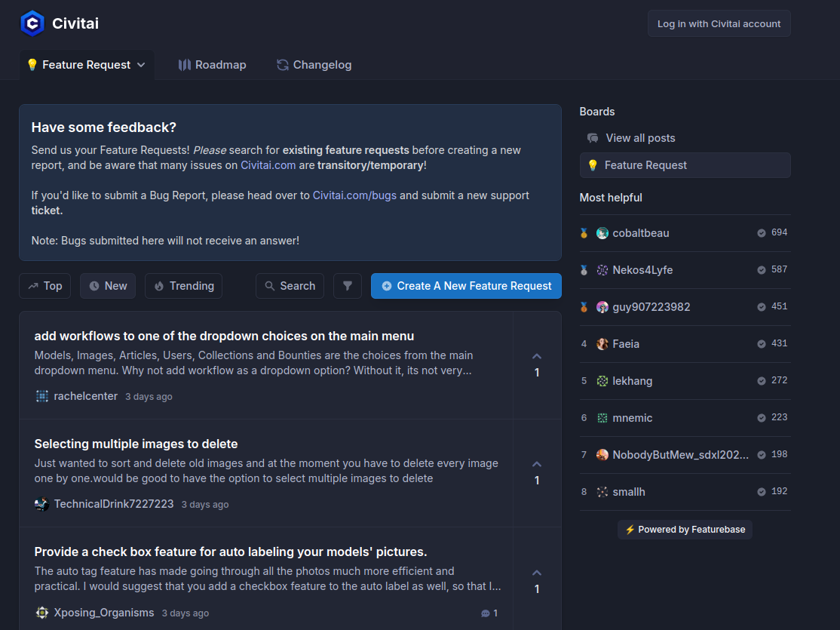Click TechnicalDrink7227223 username
Image resolution: width=840 pixels, height=630 pixels.
(114, 504)
